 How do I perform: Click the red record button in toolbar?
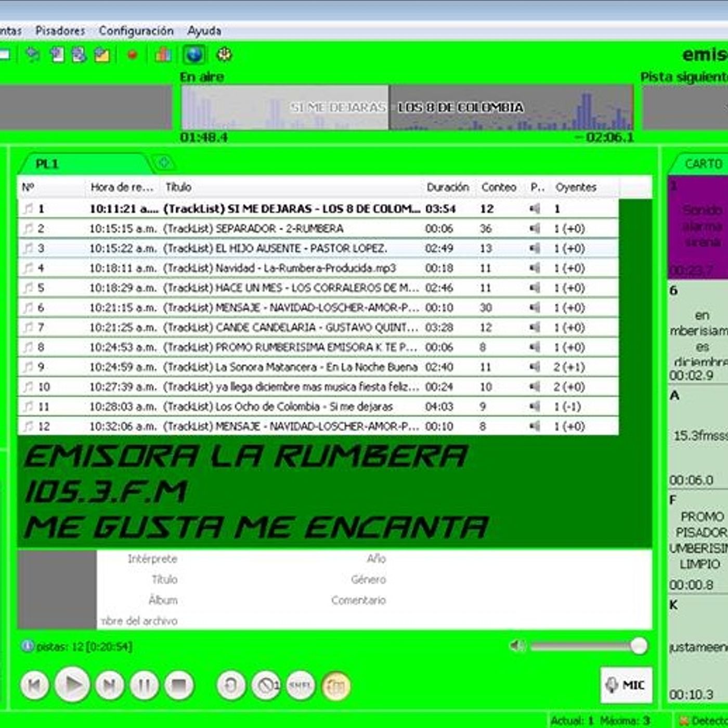click(x=133, y=55)
